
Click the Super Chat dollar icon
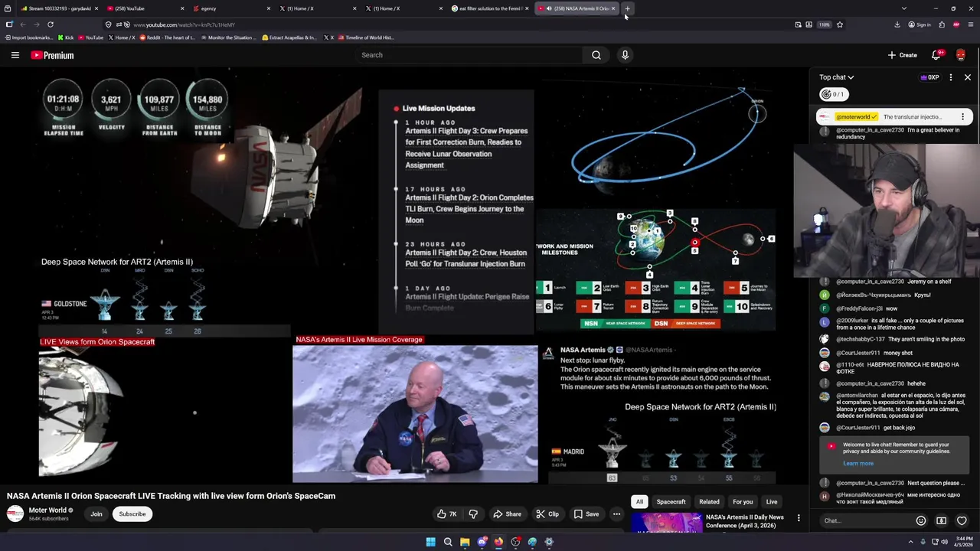tap(941, 521)
